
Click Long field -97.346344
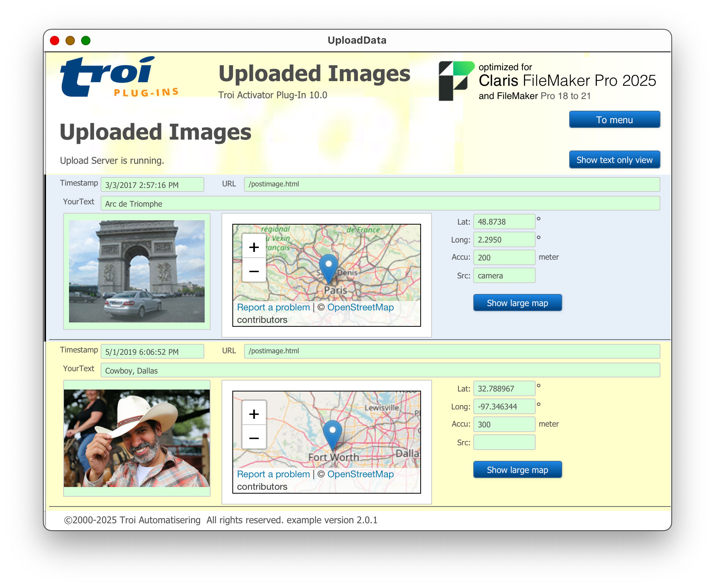pos(504,406)
